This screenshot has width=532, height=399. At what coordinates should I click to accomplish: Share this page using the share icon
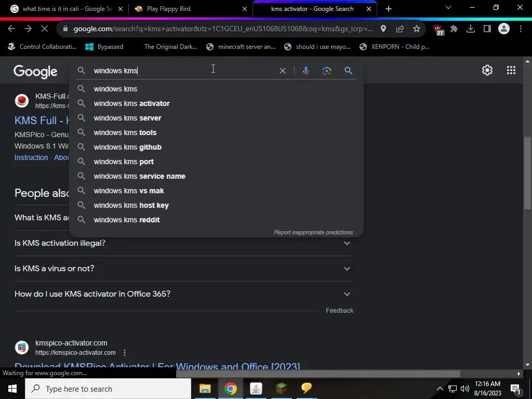400,29
